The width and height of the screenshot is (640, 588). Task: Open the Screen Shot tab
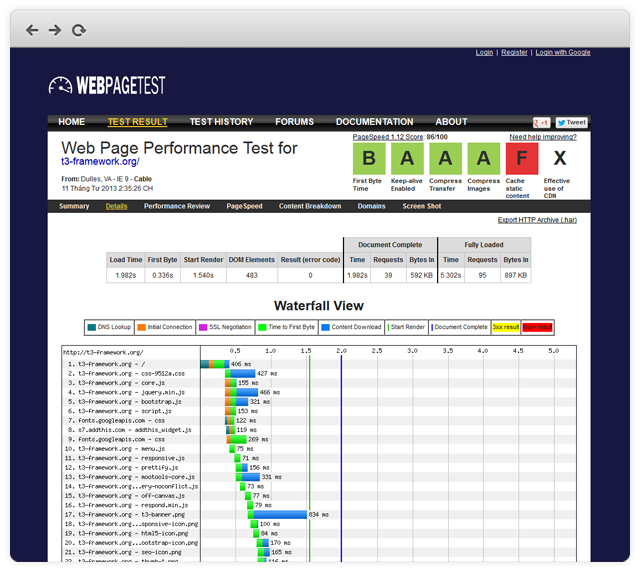[x=422, y=206]
